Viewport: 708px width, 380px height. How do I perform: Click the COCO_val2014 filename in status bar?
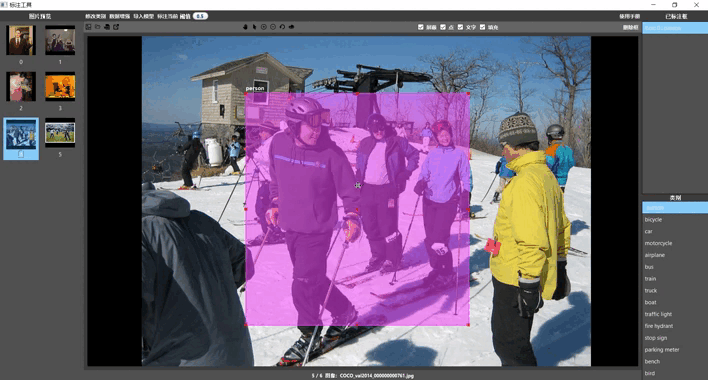pyautogui.click(x=376, y=375)
